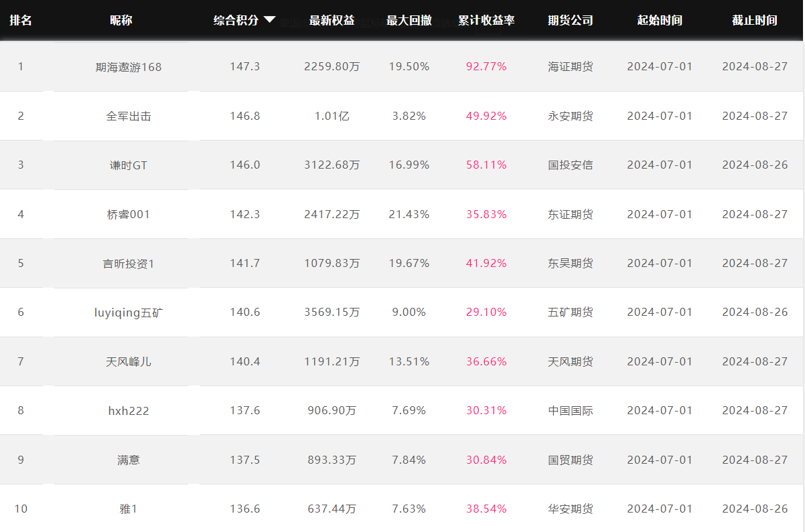Click score 146.8

click(244, 116)
